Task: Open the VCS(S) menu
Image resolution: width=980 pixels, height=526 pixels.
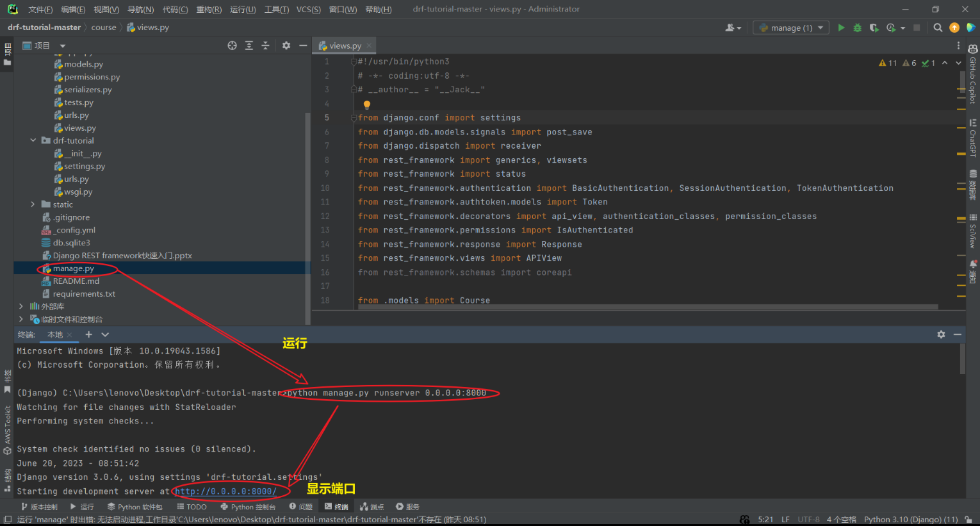Action: tap(308, 10)
